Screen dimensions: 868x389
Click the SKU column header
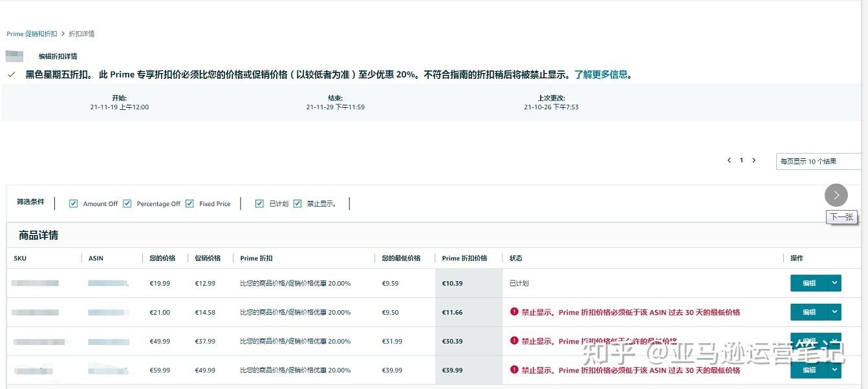[x=20, y=258]
